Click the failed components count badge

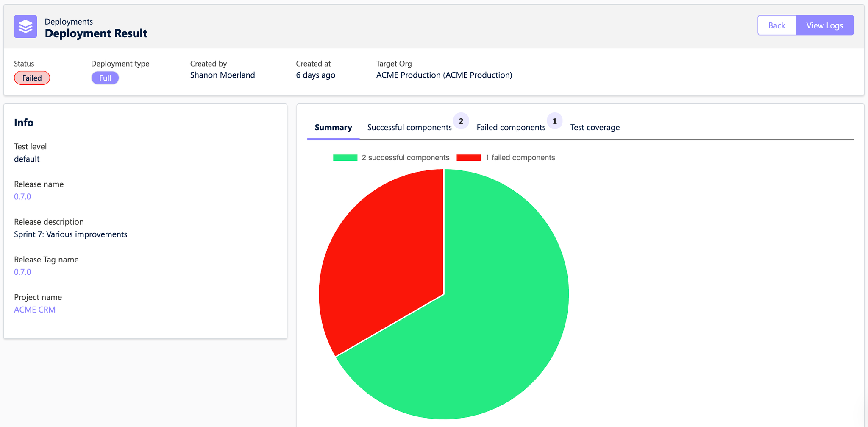pyautogui.click(x=554, y=121)
